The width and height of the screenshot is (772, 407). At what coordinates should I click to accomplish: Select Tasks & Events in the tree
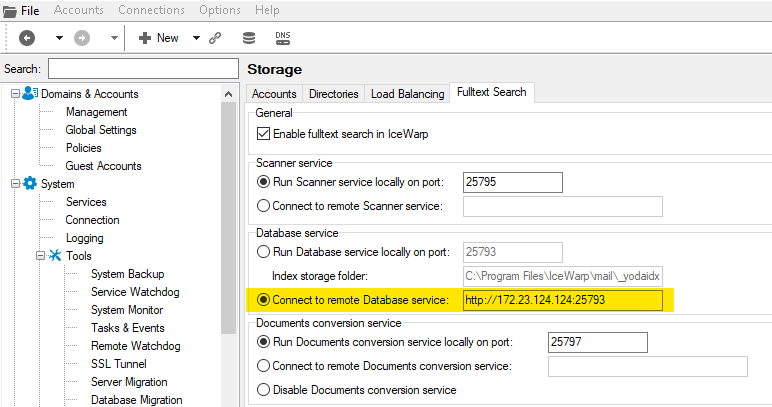[128, 328]
